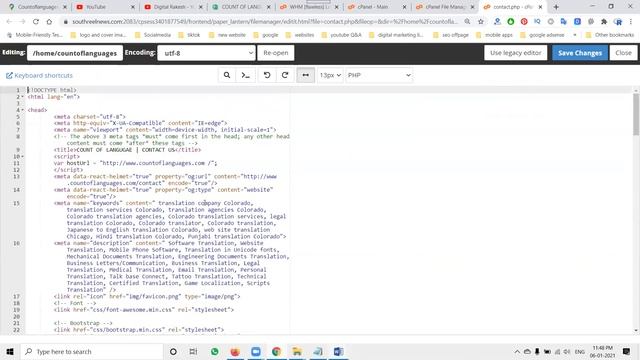640x360 pixels.
Task: Open the Keyboard shortcuts link
Action: pyautogui.click(x=39, y=76)
